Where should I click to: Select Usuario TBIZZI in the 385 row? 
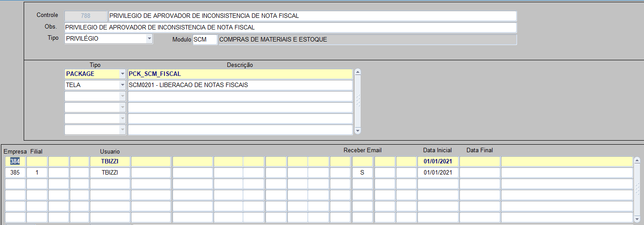110,172
